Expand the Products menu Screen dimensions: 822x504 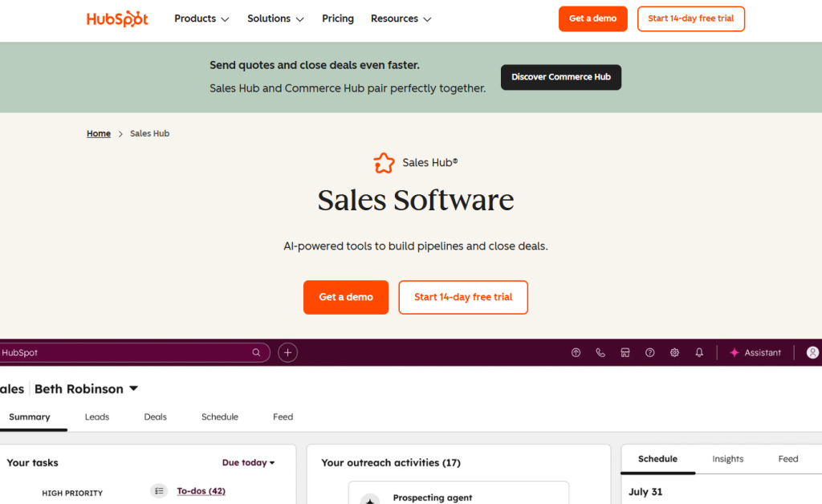pyautogui.click(x=201, y=19)
